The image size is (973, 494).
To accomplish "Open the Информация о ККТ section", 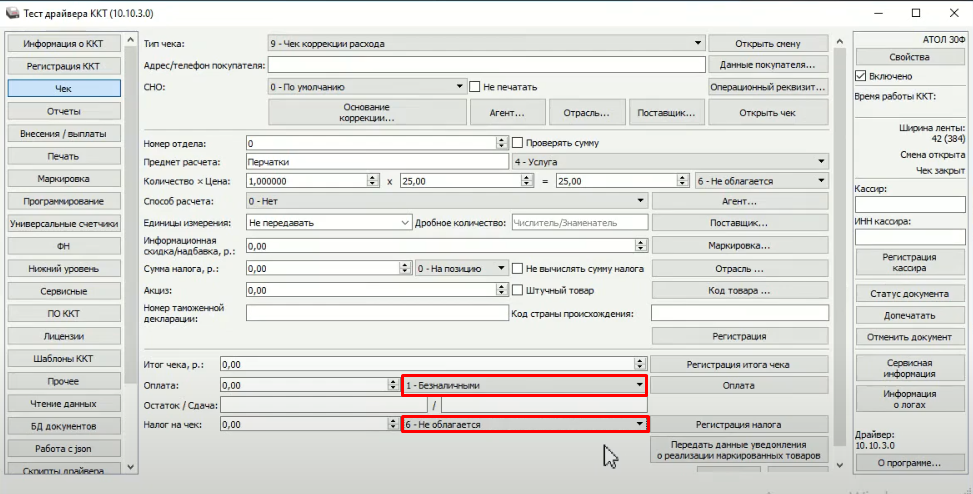I will tap(64, 43).
